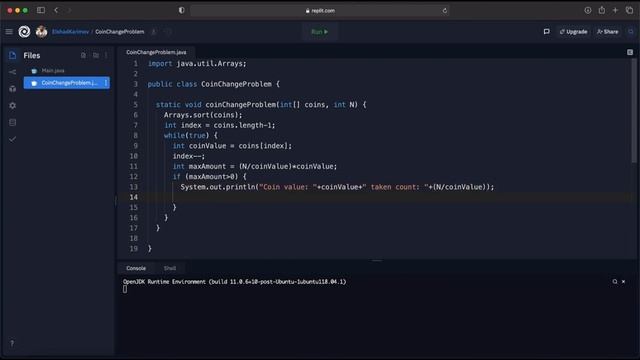This screenshot has width=640, height=360.
Task: Click Safari privacy shield icon
Action: click(x=182, y=11)
